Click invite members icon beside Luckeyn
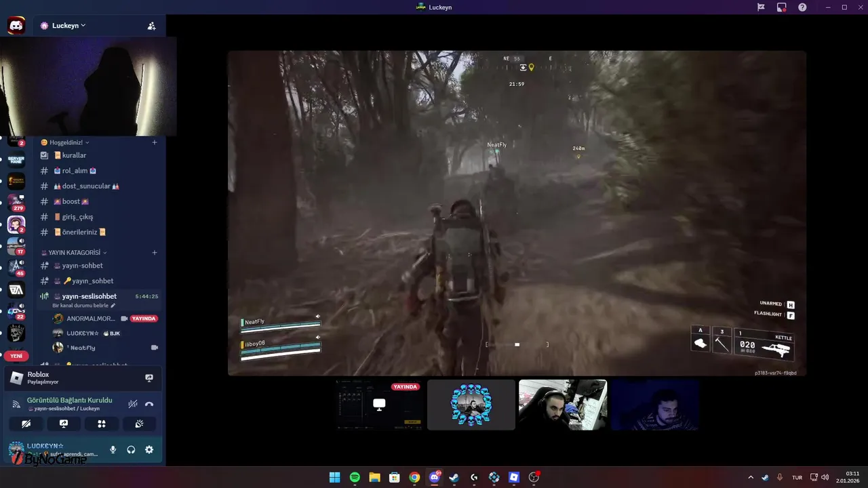 click(x=151, y=26)
